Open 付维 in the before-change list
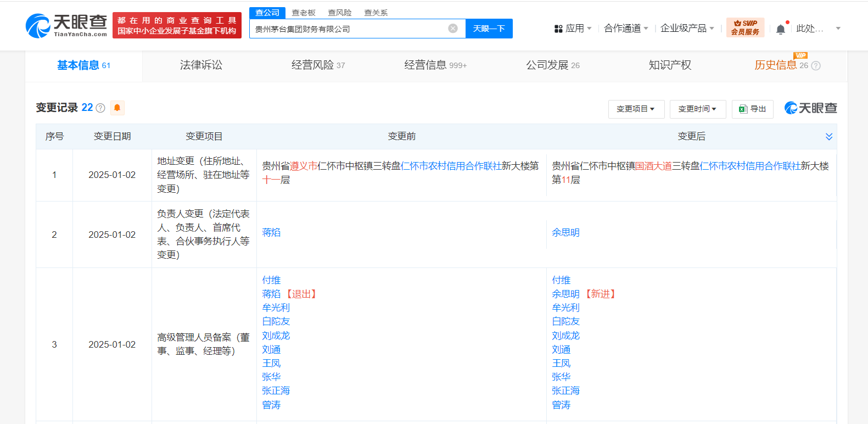 (271, 281)
